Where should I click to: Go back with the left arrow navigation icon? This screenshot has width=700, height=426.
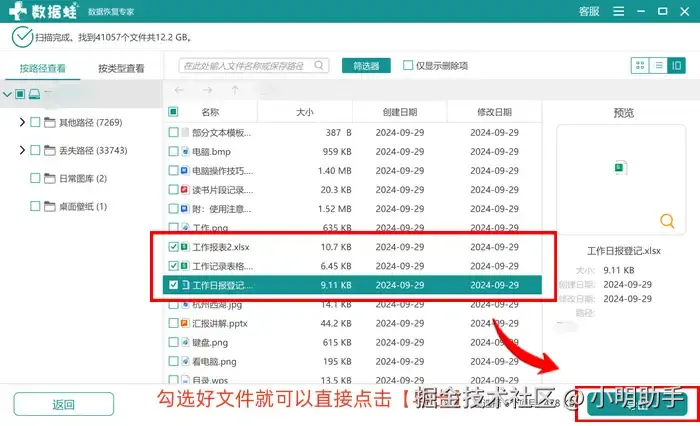[179, 90]
